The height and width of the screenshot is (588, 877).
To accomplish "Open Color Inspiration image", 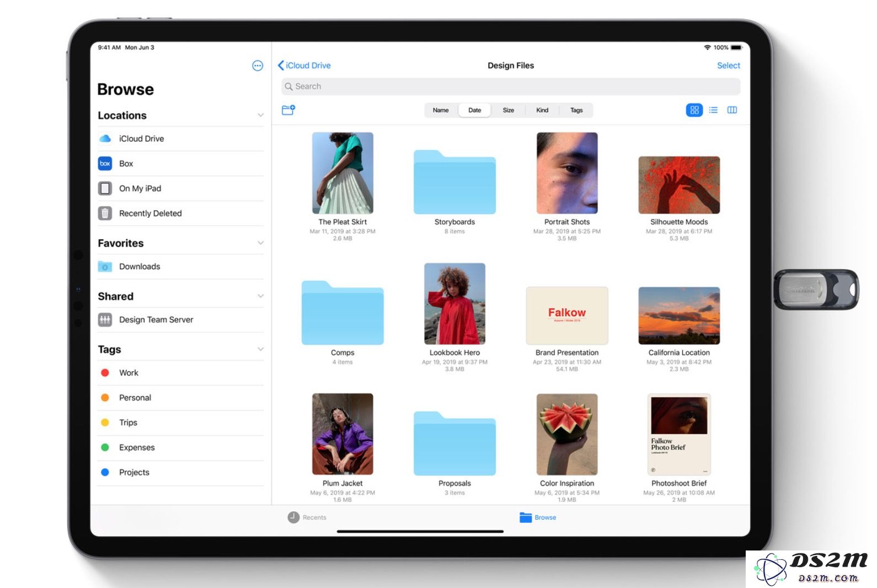I will [567, 434].
